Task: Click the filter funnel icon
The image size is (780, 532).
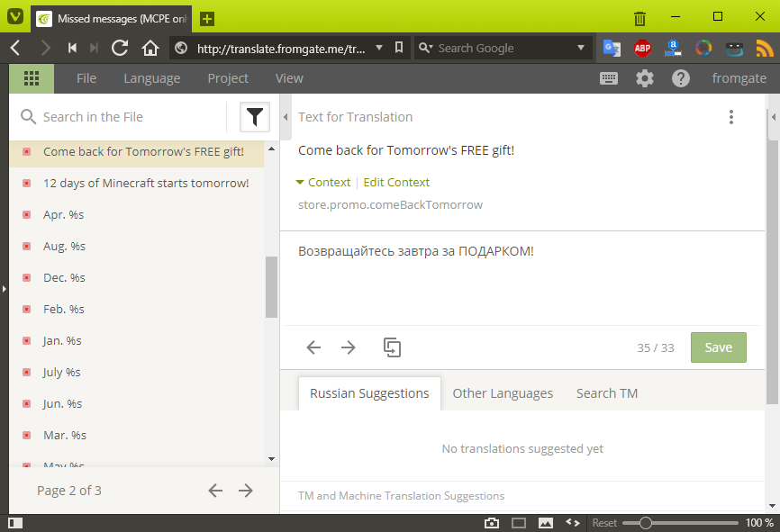Action: coord(255,117)
